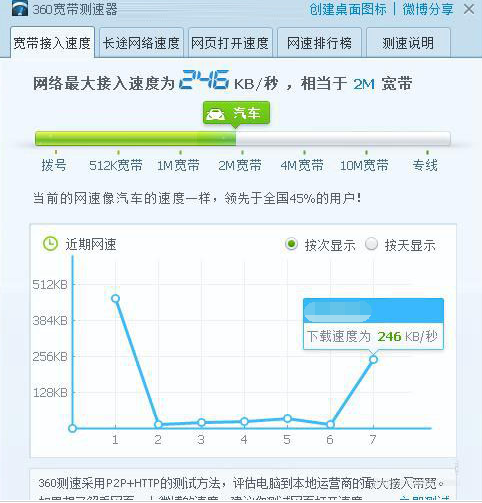Click data point 6 on the chart

click(330, 424)
